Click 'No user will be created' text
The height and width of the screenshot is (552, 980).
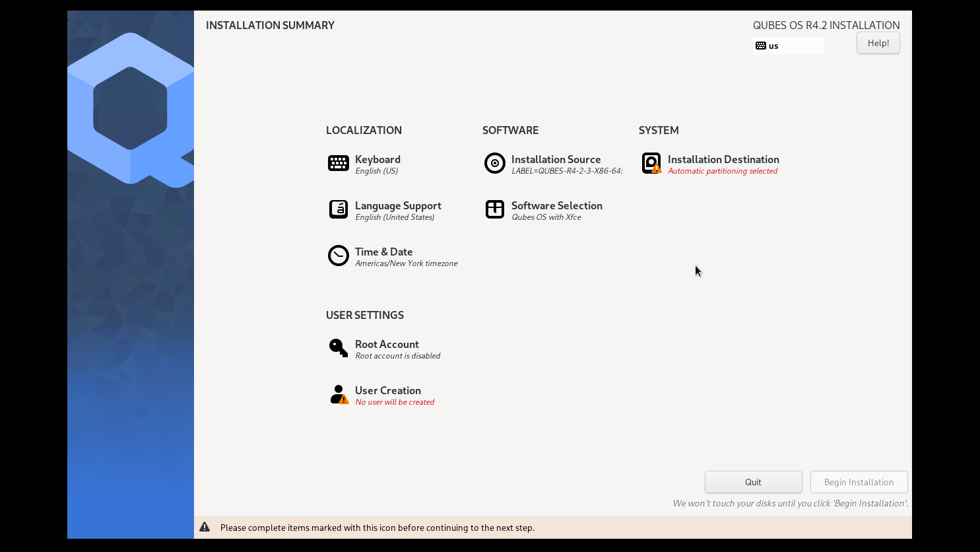(395, 402)
